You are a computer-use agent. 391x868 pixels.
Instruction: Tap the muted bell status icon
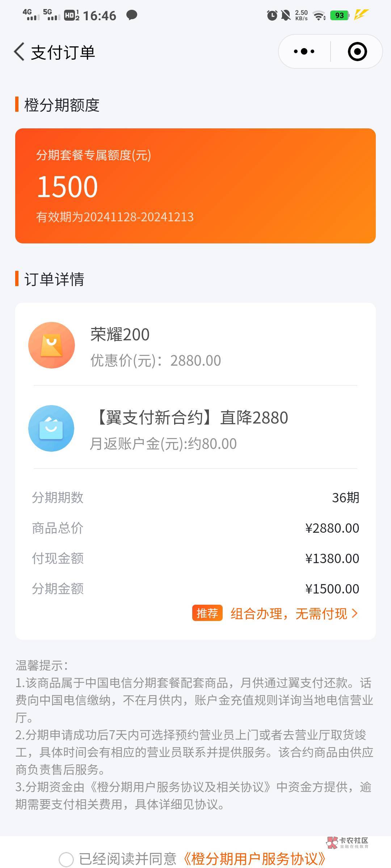pos(286,15)
